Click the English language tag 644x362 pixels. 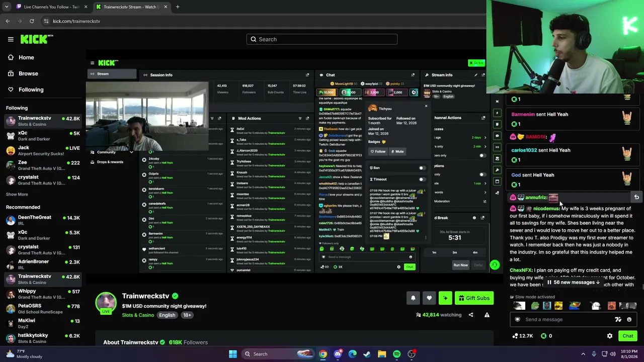coord(167,315)
